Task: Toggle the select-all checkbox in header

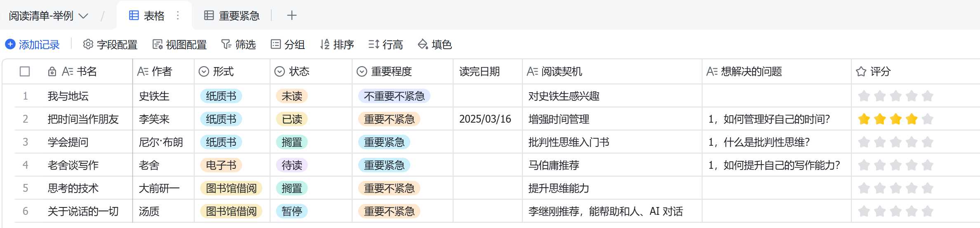Action: [x=25, y=72]
